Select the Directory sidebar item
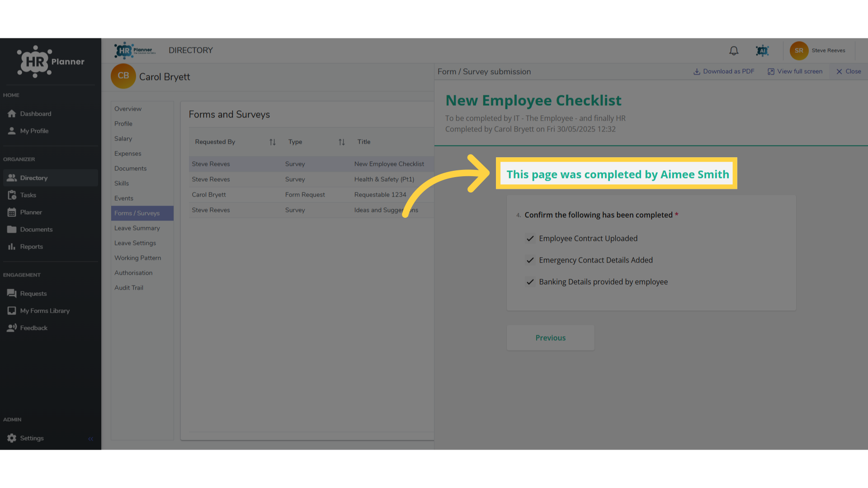 click(50, 178)
